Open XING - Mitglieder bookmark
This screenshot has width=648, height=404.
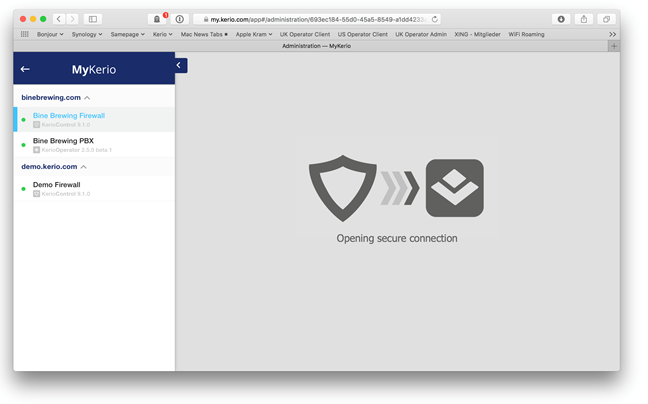[477, 34]
